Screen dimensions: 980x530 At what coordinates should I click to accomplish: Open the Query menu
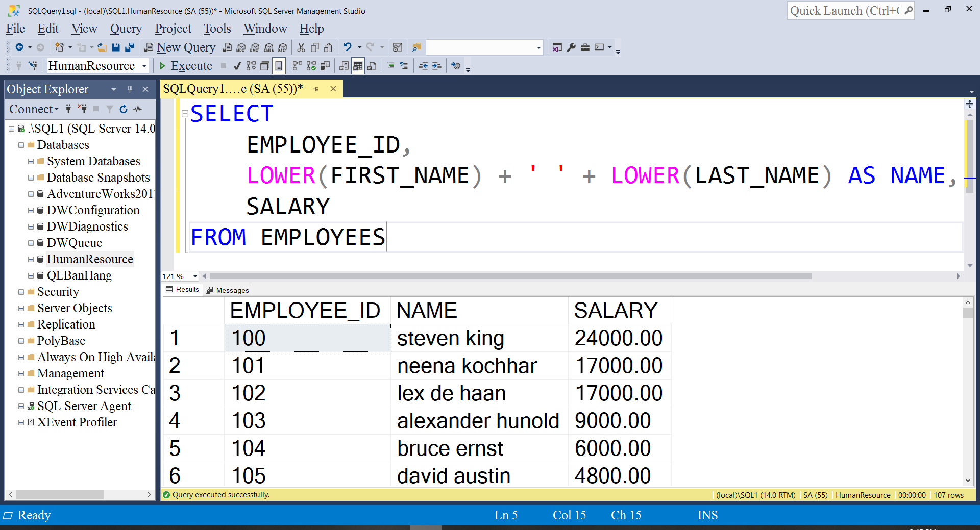click(126, 29)
